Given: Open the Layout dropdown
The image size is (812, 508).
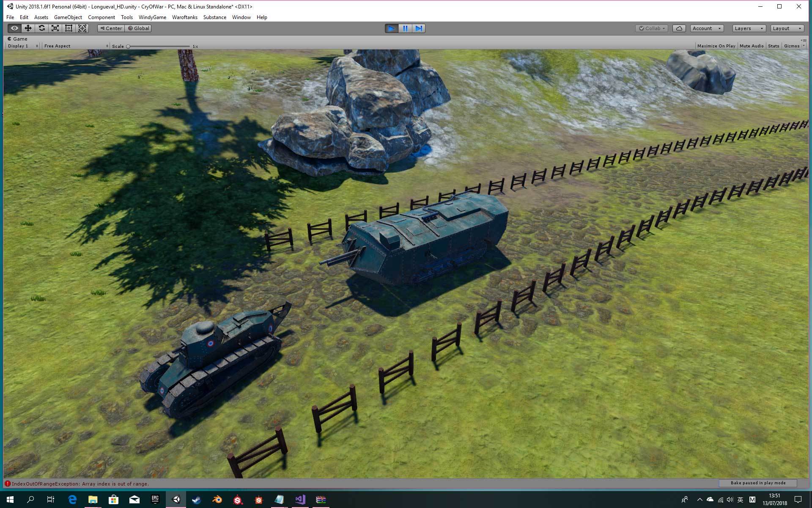Looking at the screenshot, I should [x=787, y=28].
